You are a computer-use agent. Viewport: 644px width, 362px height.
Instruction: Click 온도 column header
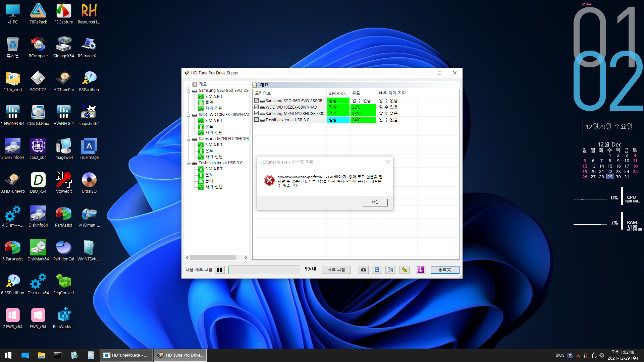tap(364, 93)
